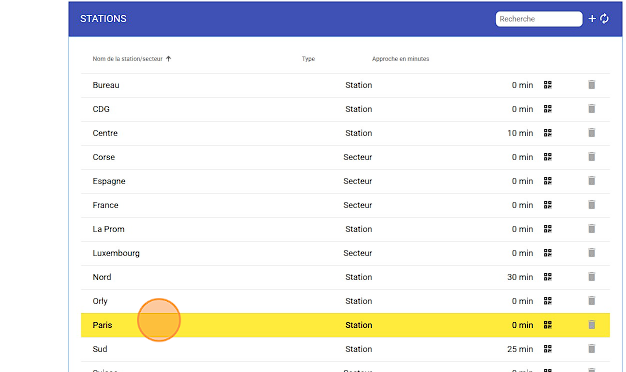Click the 25 min value for Sud
The height and width of the screenshot is (372, 626).
click(520, 349)
